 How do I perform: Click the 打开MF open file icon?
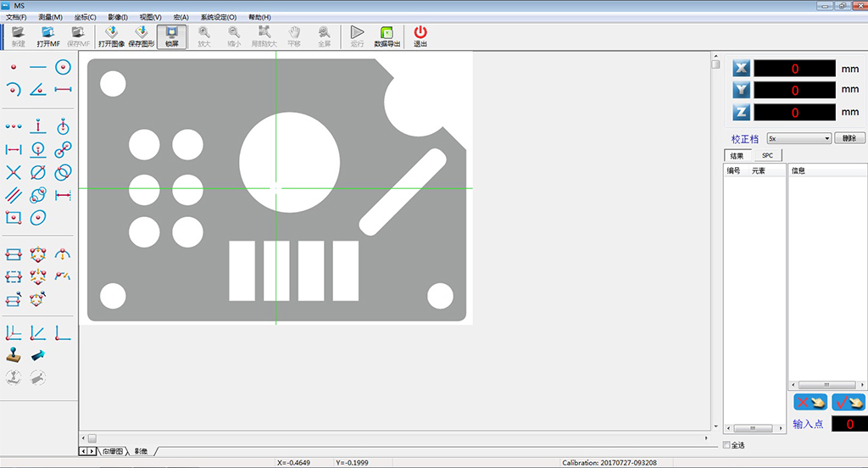48,36
